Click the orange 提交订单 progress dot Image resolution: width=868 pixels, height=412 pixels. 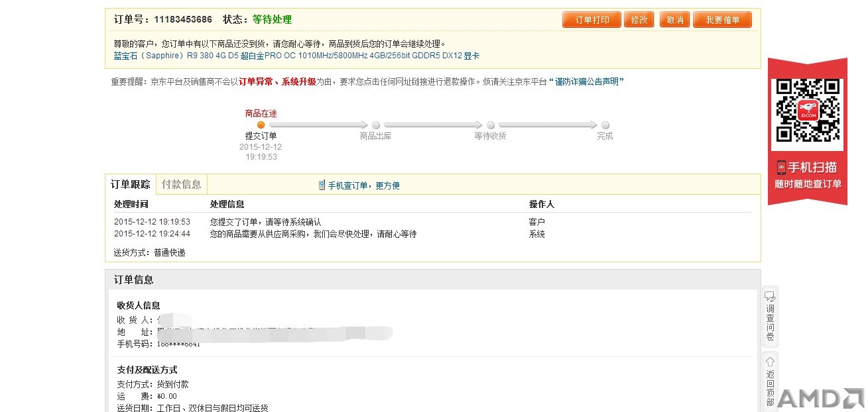coord(261,125)
